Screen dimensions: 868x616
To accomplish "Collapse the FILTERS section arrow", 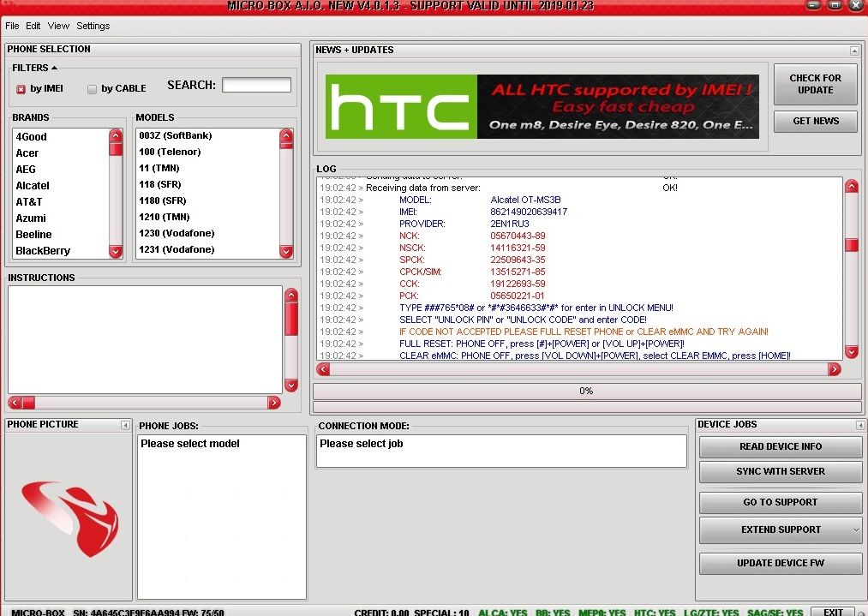I will click(x=54, y=68).
